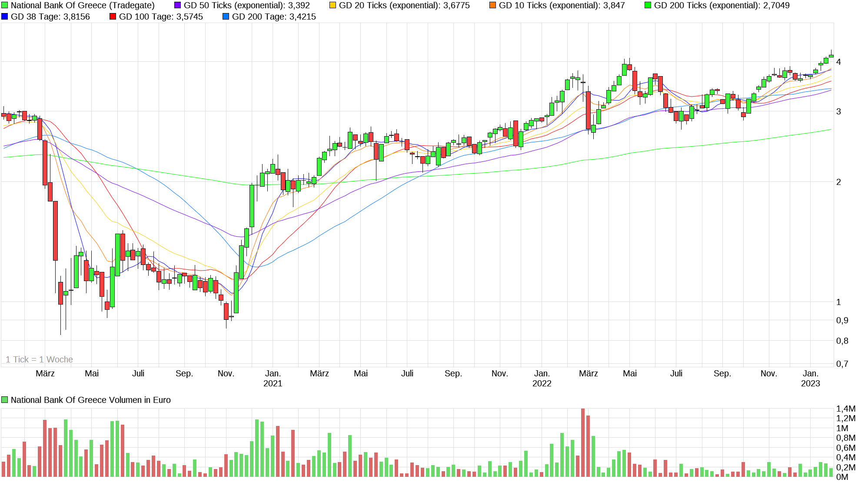Toggle the Volumen in Euro indicator
This screenshot has height=486, width=868.
4,400
